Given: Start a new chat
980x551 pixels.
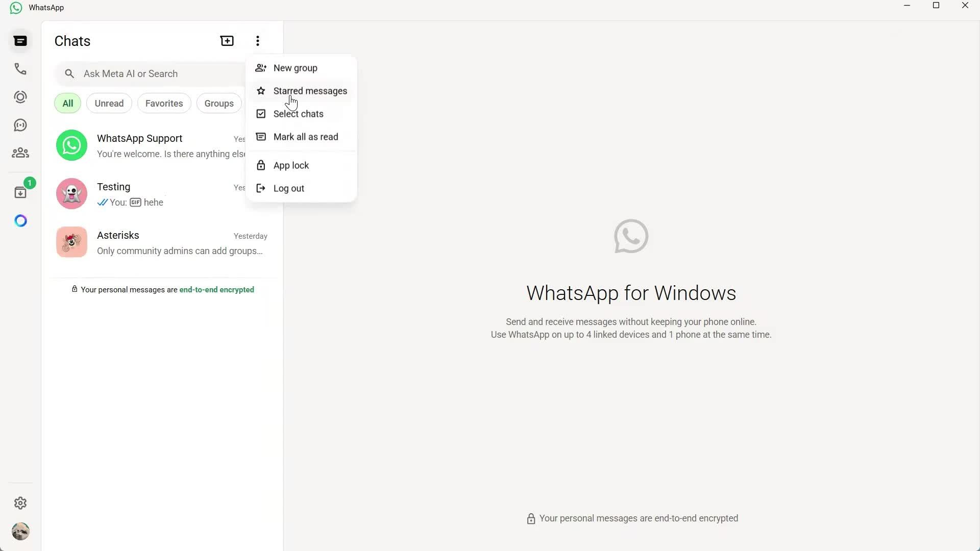Looking at the screenshot, I should [227, 40].
